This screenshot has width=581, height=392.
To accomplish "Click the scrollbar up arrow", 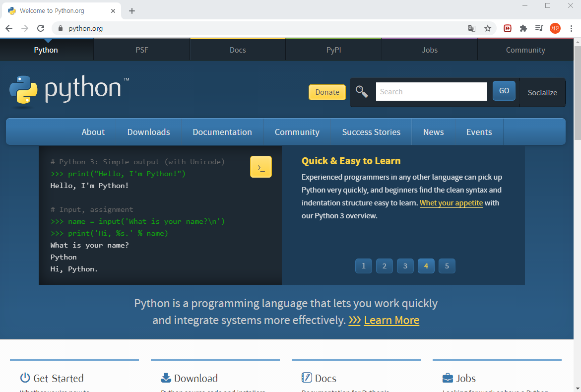I will click(x=578, y=42).
